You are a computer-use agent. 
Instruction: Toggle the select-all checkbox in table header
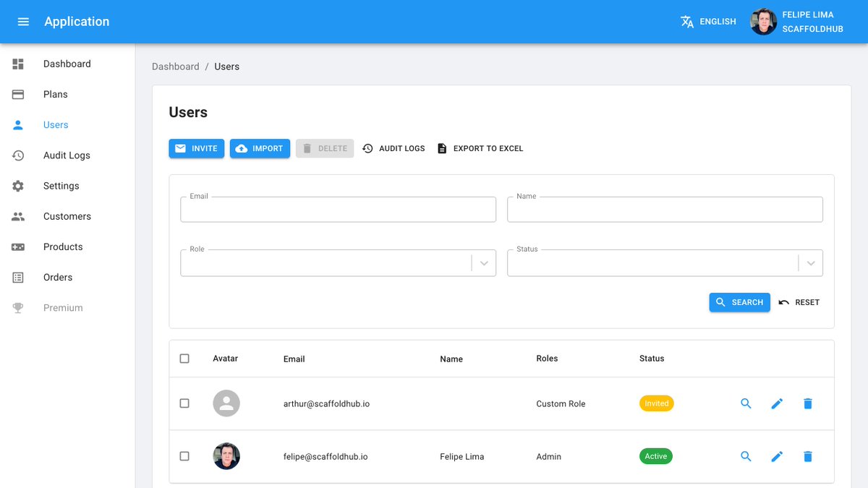(184, 359)
